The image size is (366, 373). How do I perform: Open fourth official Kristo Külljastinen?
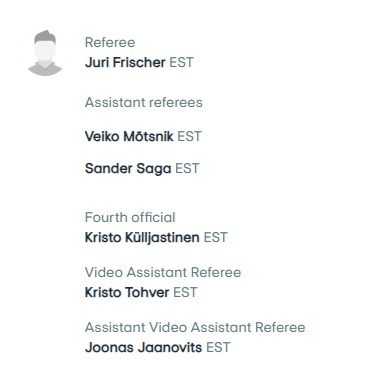[x=142, y=237]
